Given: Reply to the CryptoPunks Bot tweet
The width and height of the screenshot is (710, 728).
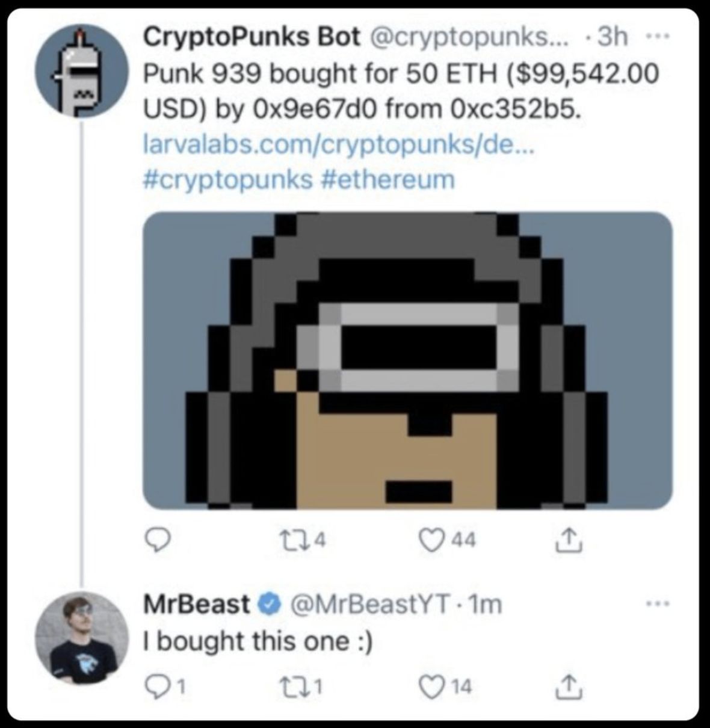Looking at the screenshot, I should pyautogui.click(x=158, y=541).
